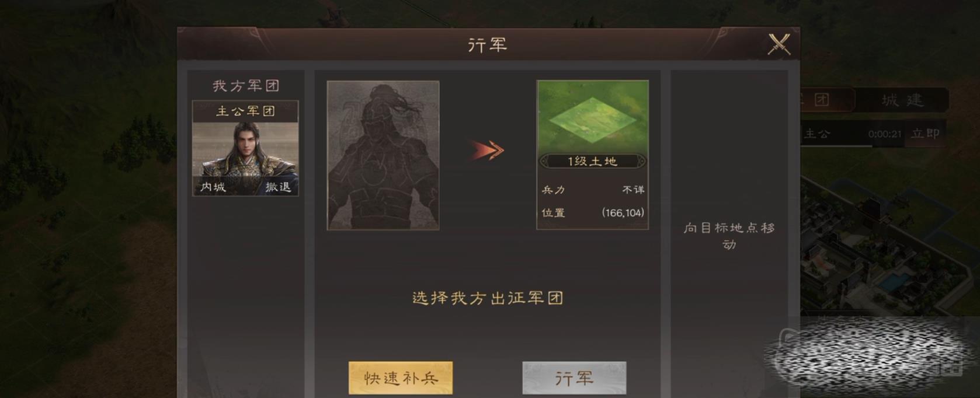This screenshot has width=980, height=398.
Task: Select the 主公军团 title bar
Action: click(245, 111)
